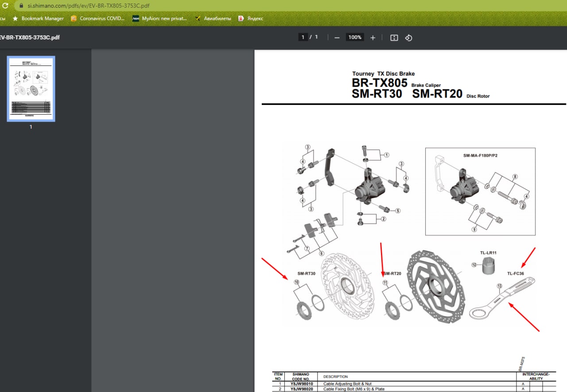
Task: Click the zoom out minus button
Action: (x=337, y=38)
